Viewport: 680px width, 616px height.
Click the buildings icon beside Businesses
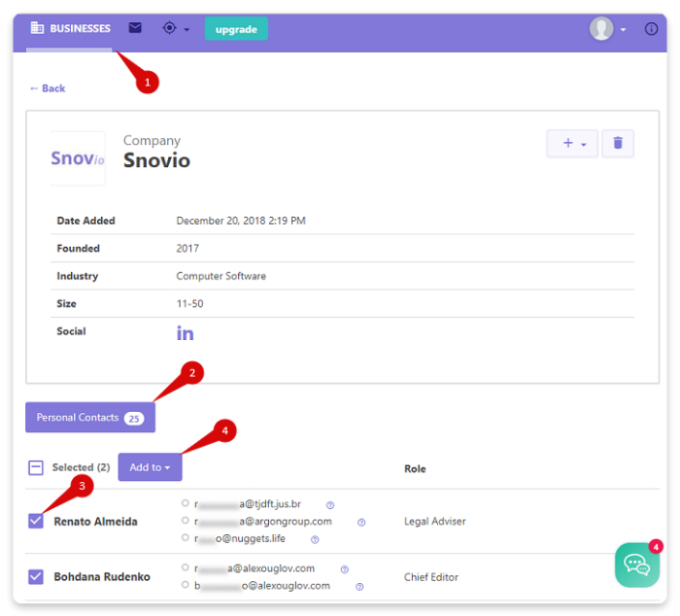[x=37, y=28]
